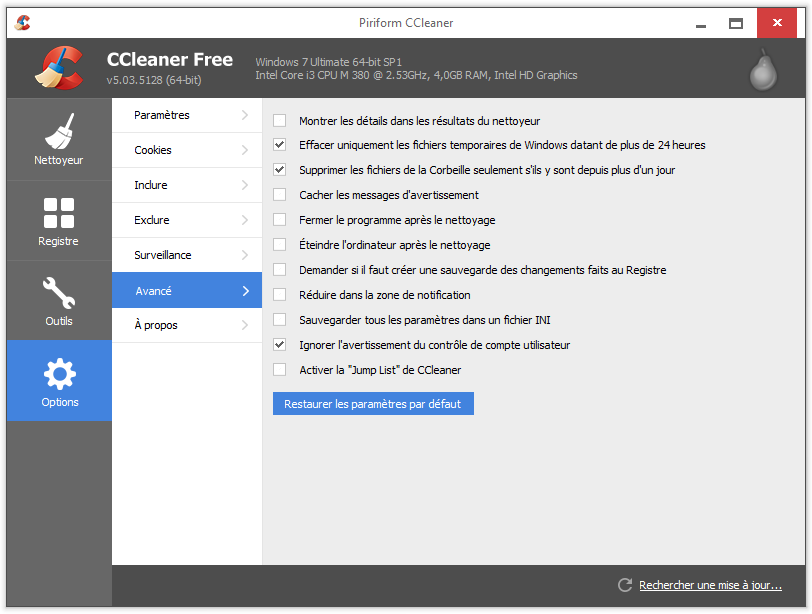Expand the Surveillance section chevron

[x=245, y=255]
